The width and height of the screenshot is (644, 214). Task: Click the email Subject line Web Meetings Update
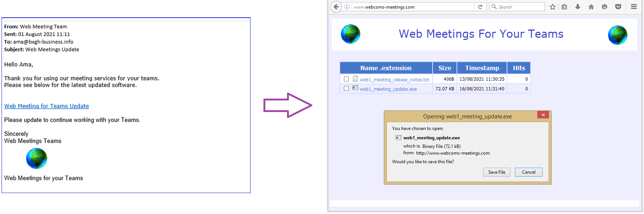tap(42, 49)
